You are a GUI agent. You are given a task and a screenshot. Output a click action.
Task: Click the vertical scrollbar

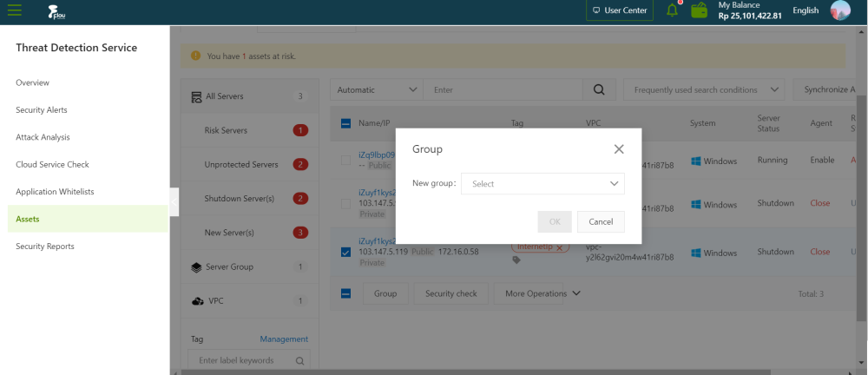coord(862,207)
